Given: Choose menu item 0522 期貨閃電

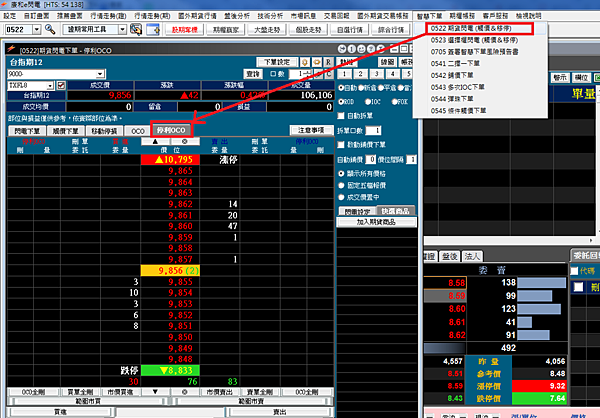Looking at the screenshot, I should pos(478,28).
